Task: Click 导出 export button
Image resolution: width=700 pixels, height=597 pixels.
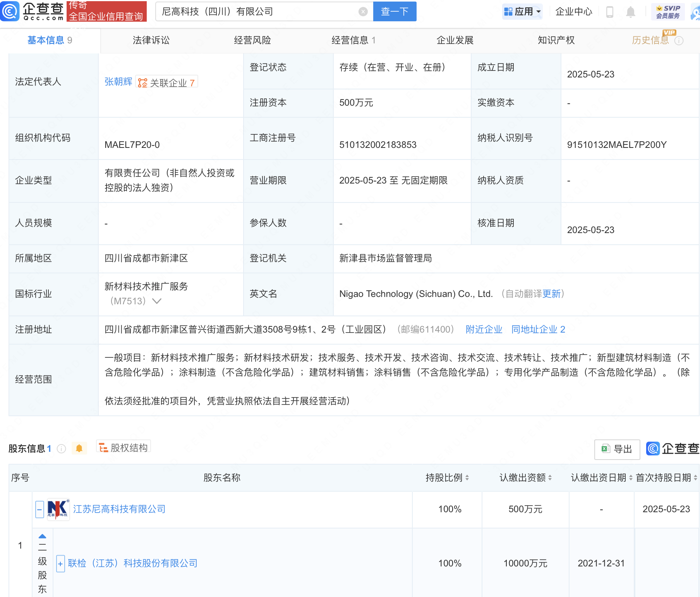Action: 617,449
